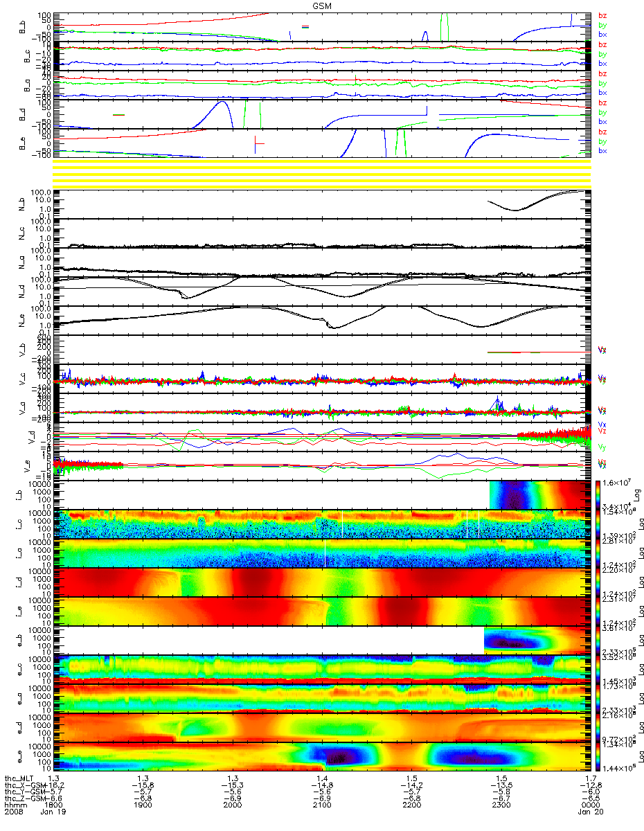Click the e_e spectrogram color bar

(596, 757)
